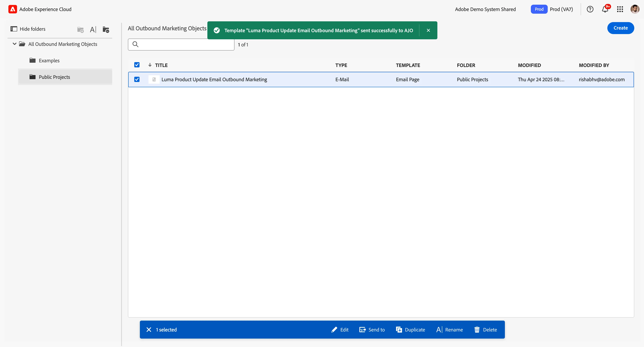Click the TYPE column header
Screen dimensions: 644x347
pos(341,65)
